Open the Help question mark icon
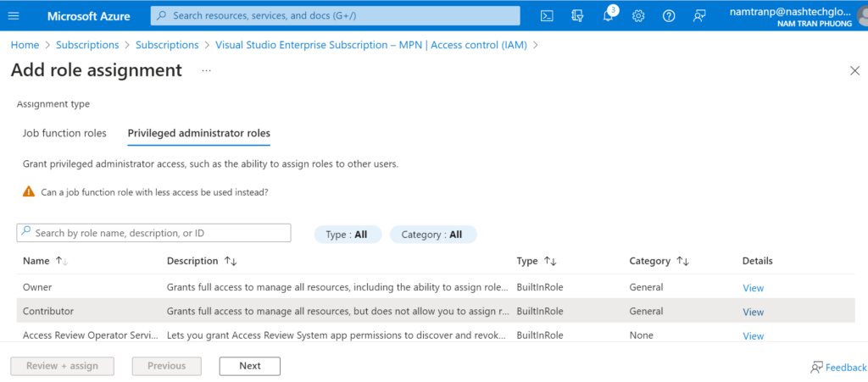This screenshot has height=382, width=868. (x=669, y=15)
